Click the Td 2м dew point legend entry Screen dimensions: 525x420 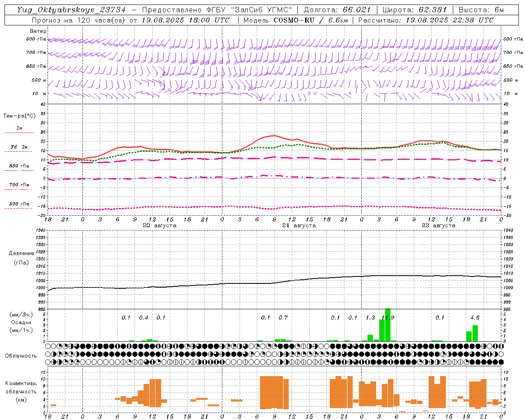19,147
